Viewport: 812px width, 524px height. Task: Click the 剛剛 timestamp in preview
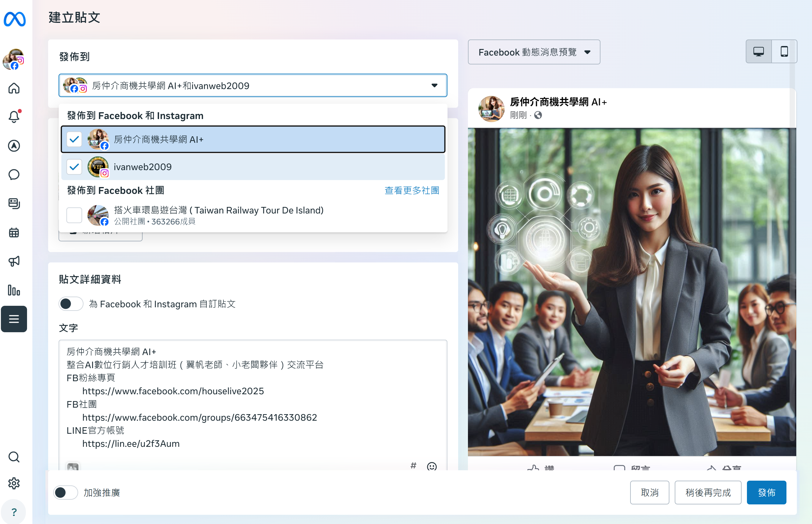click(x=518, y=115)
